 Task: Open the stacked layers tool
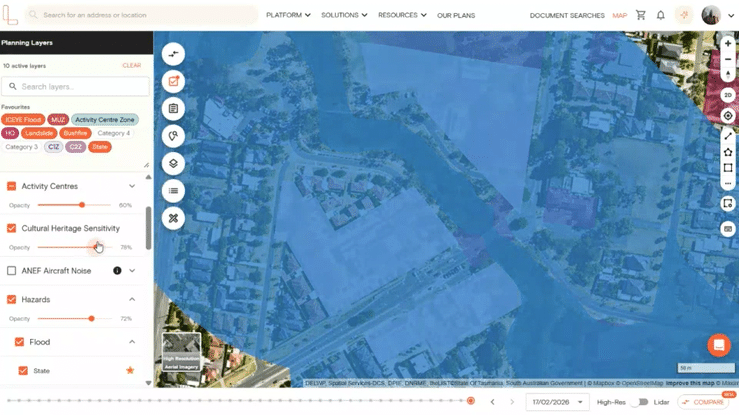coord(173,163)
